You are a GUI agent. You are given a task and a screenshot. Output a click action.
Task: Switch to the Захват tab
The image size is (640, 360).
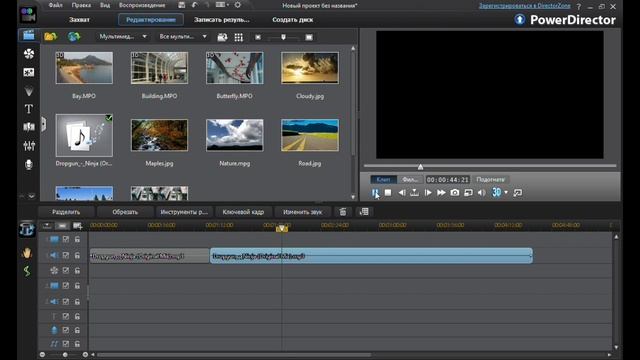point(79,20)
